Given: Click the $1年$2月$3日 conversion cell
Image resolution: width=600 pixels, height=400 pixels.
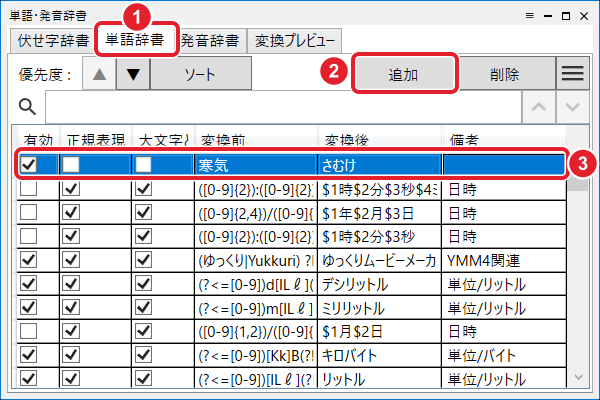Looking at the screenshot, I should [380, 213].
